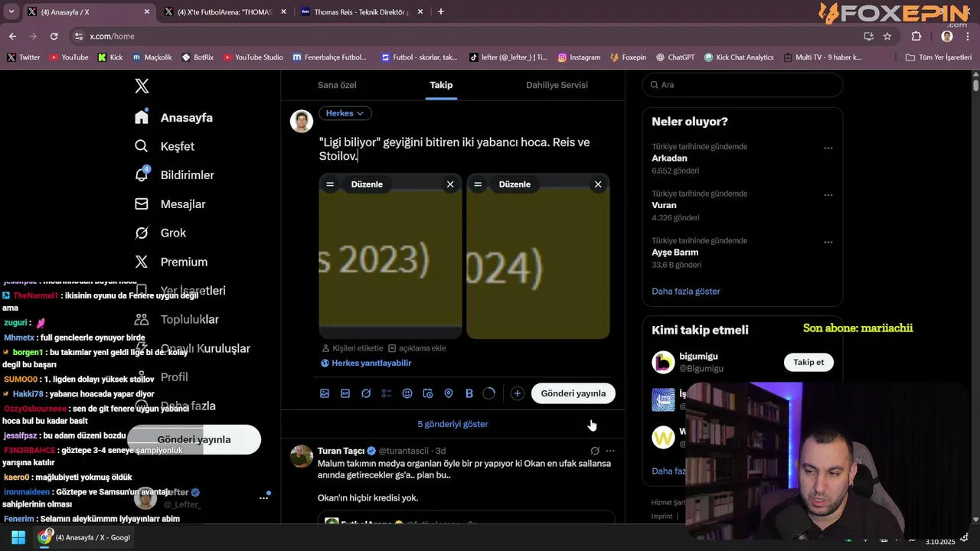Open more options on Turan Taşcı post
This screenshot has height=551, width=980.
coord(610,451)
